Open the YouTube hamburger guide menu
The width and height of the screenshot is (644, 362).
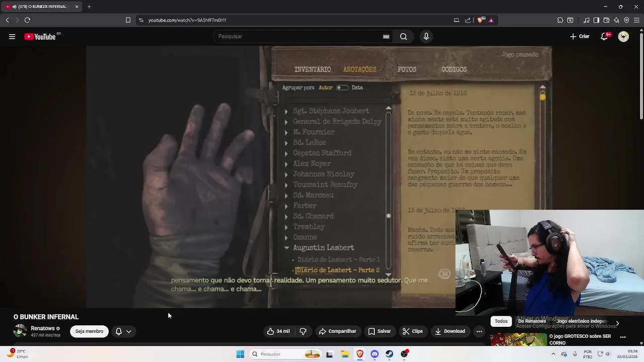(x=12, y=36)
